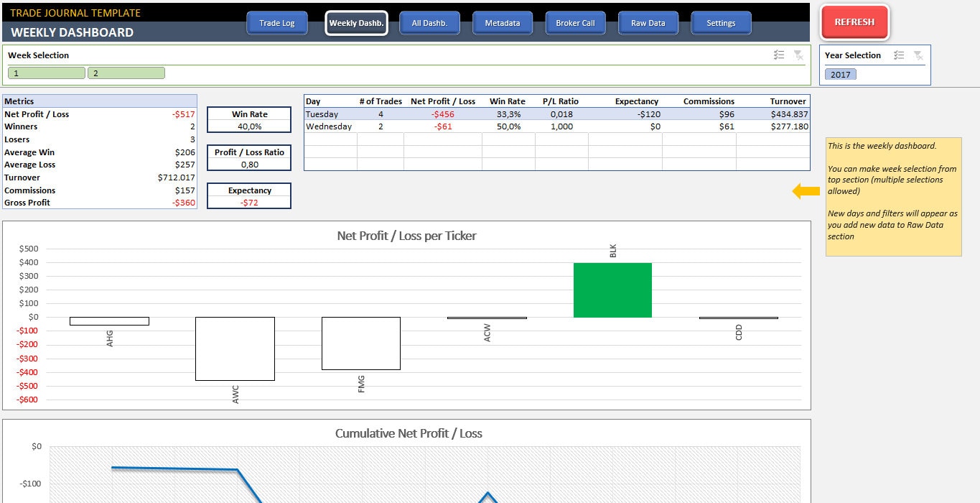The width and height of the screenshot is (980, 503).
Task: Open the Settings page
Action: (x=720, y=22)
